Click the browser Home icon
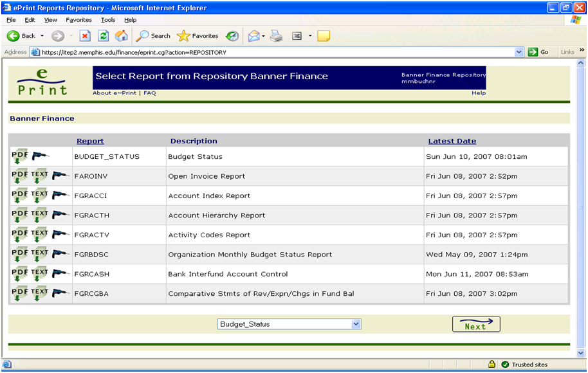 point(121,36)
